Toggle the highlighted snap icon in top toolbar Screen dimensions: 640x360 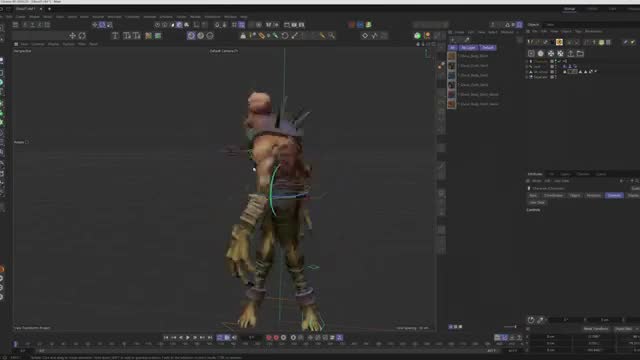click(x=242, y=25)
